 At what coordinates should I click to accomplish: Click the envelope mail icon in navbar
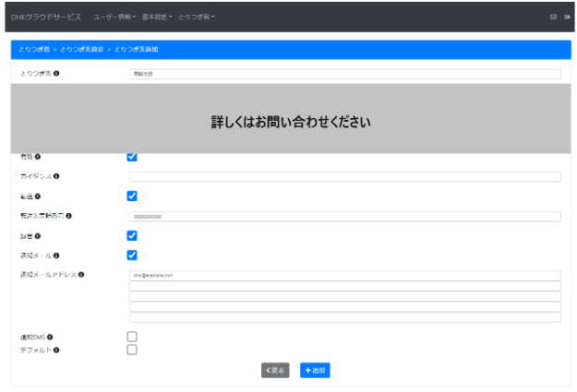[x=553, y=17]
